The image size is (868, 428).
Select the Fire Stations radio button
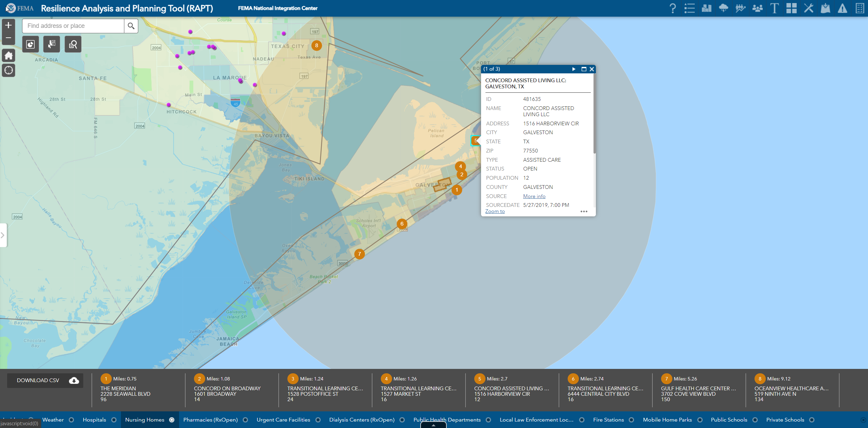(x=631, y=420)
